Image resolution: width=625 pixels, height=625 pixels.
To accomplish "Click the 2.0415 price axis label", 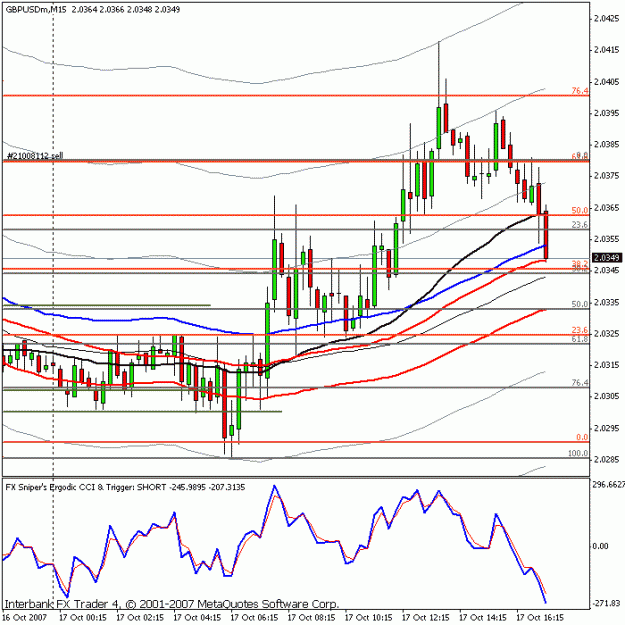I will click(607, 50).
